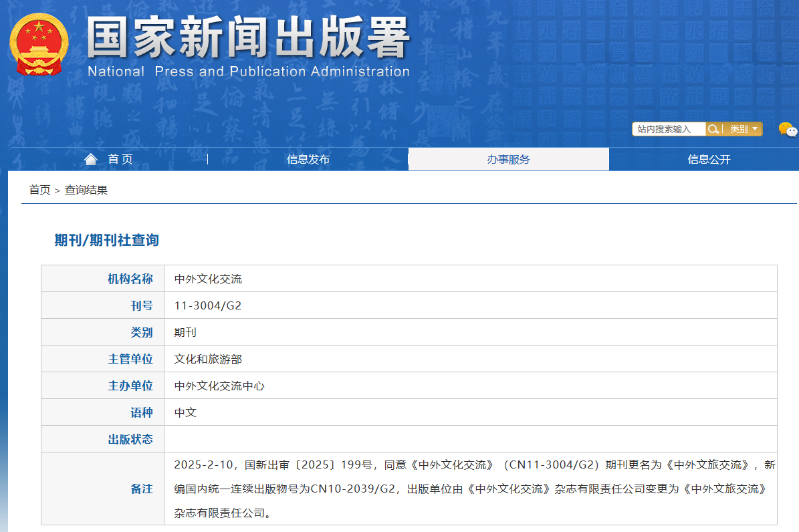This screenshot has height=532, width=799.
Task: Click the home icon beside 首页
Action: 91,160
